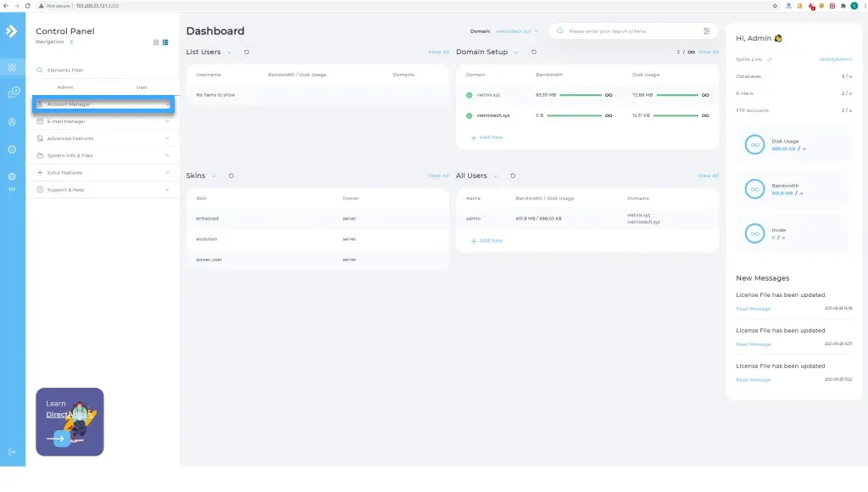Click the search filter settings icon
The width and height of the screenshot is (868, 492).
tap(707, 31)
